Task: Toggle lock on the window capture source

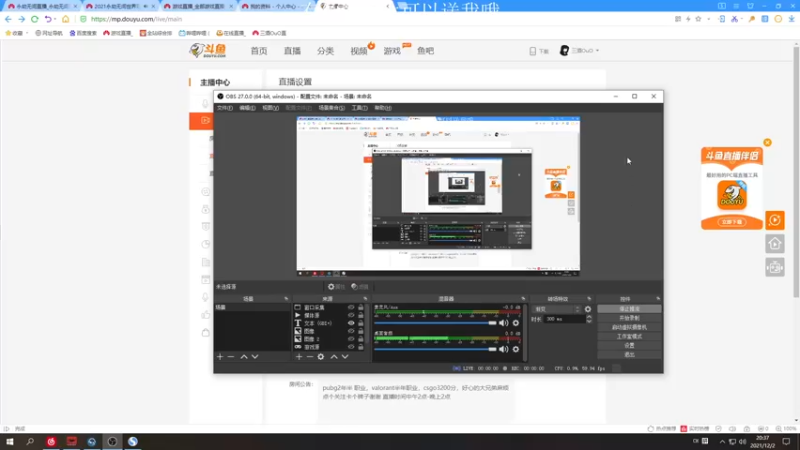Action: tap(361, 308)
